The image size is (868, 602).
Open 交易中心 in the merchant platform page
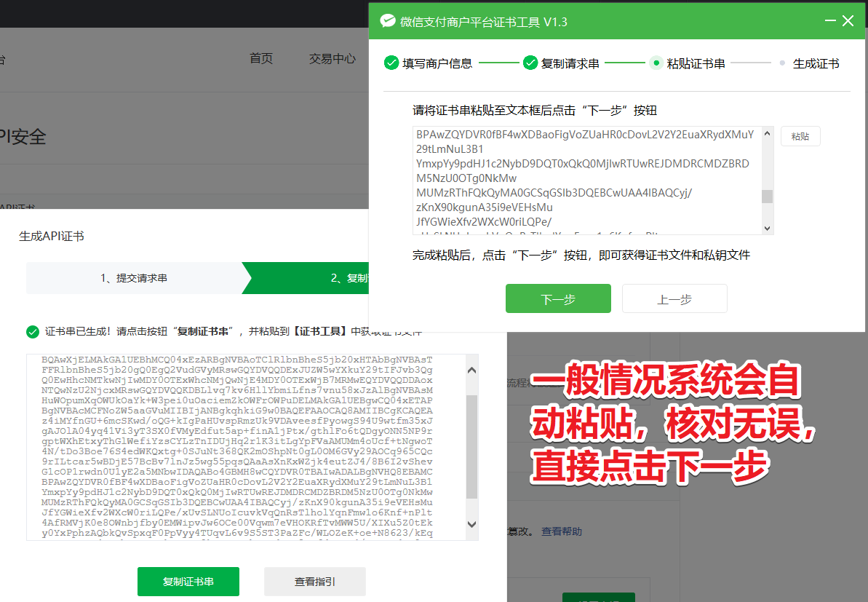click(333, 58)
